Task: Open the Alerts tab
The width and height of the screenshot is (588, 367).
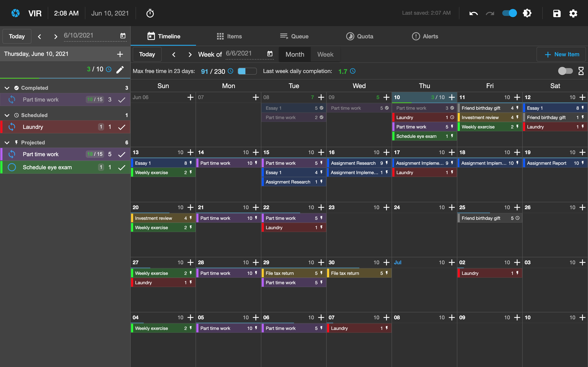Action: (x=425, y=36)
